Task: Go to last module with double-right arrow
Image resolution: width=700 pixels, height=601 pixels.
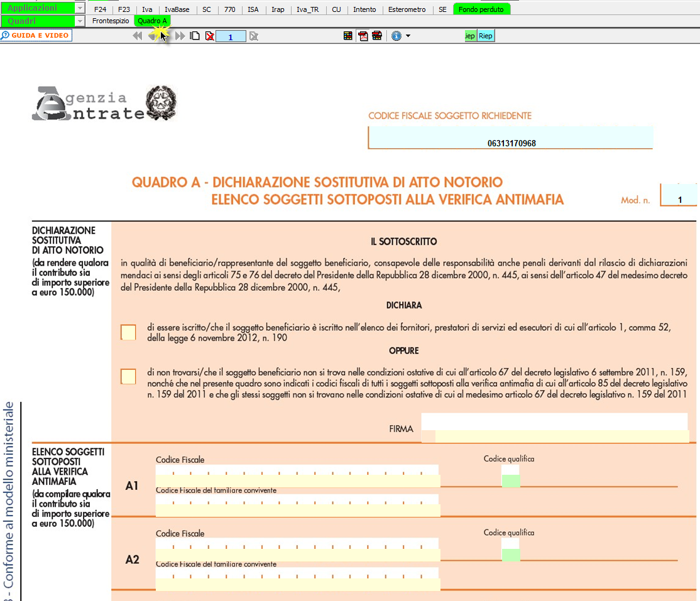Action: pyautogui.click(x=180, y=36)
